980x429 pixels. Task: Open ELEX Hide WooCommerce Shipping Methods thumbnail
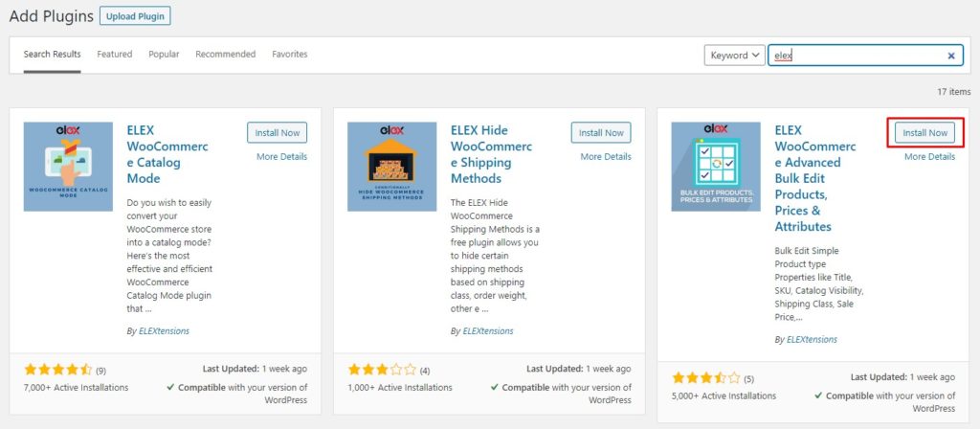pos(391,167)
